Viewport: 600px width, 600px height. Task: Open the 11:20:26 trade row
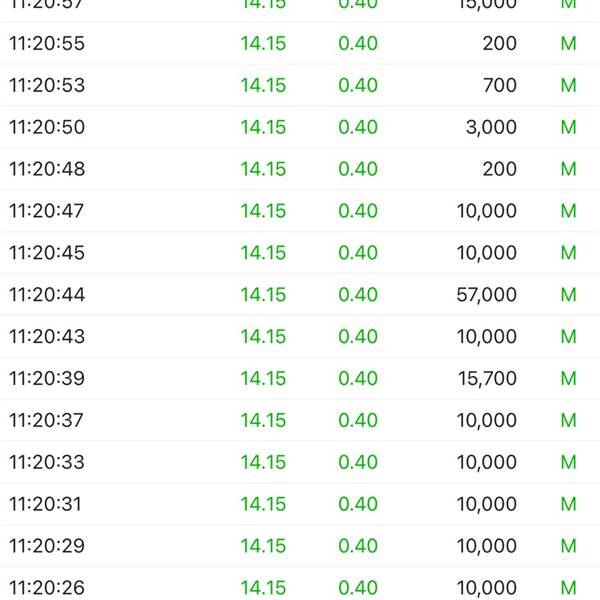pyautogui.click(x=300, y=585)
